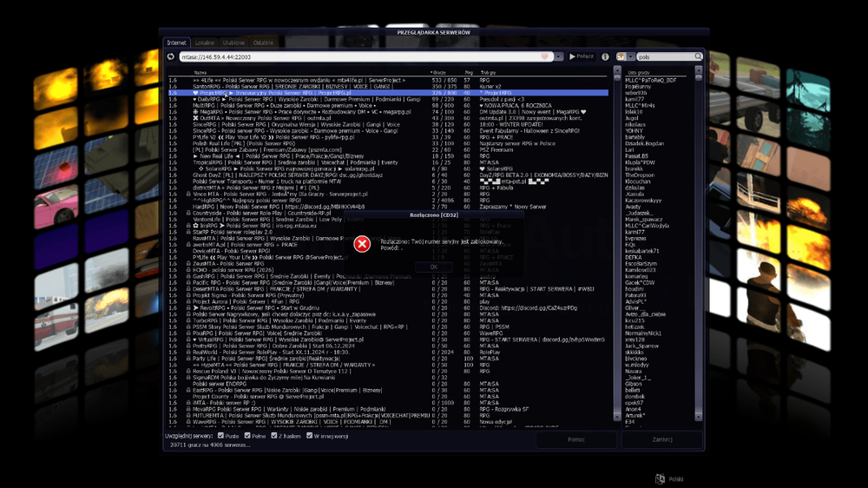Viewport: 868px width, 488px height.
Task: Toggle the Puste servers checkbox
Action: [220, 436]
